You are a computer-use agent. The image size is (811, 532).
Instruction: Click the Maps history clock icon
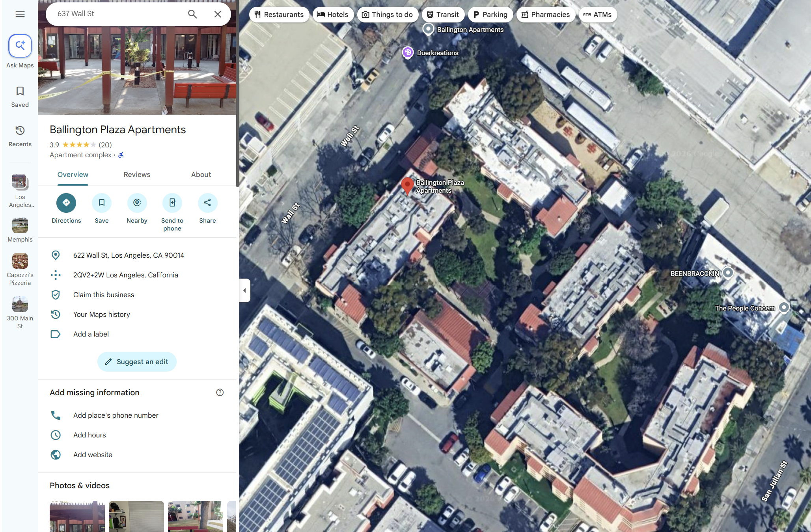tap(56, 314)
